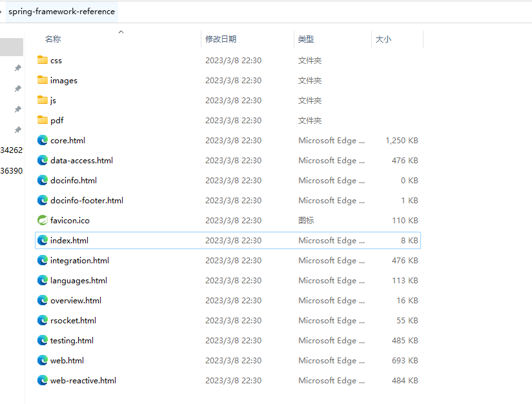532x404 pixels.
Task: Click the Edge icon of web-reactive.html
Action: 43,380
